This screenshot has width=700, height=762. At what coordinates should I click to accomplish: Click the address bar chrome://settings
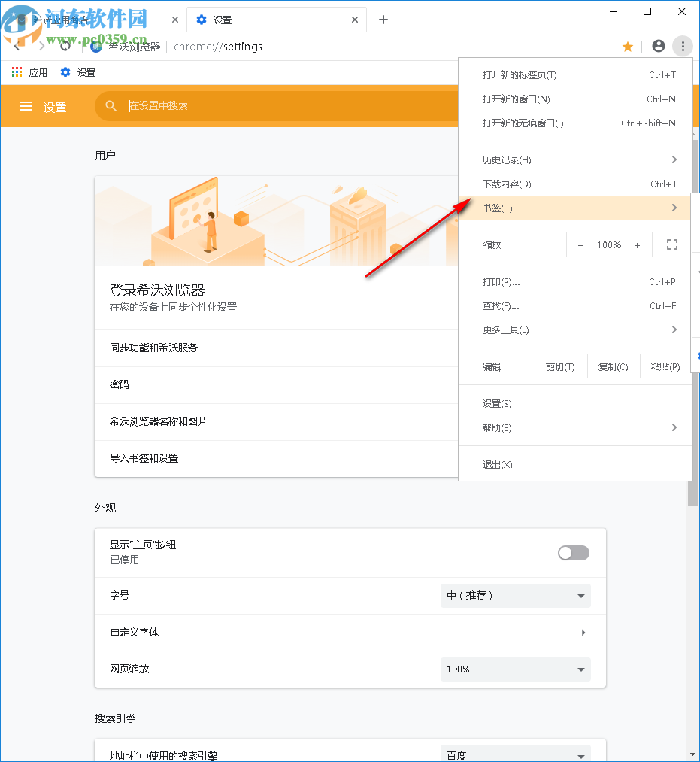(x=217, y=47)
